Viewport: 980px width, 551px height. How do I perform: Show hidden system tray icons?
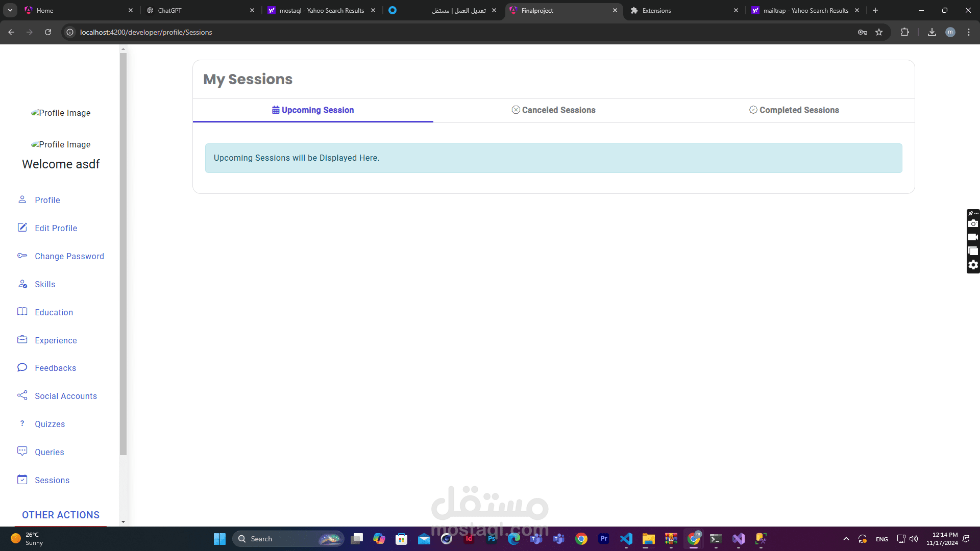846,539
